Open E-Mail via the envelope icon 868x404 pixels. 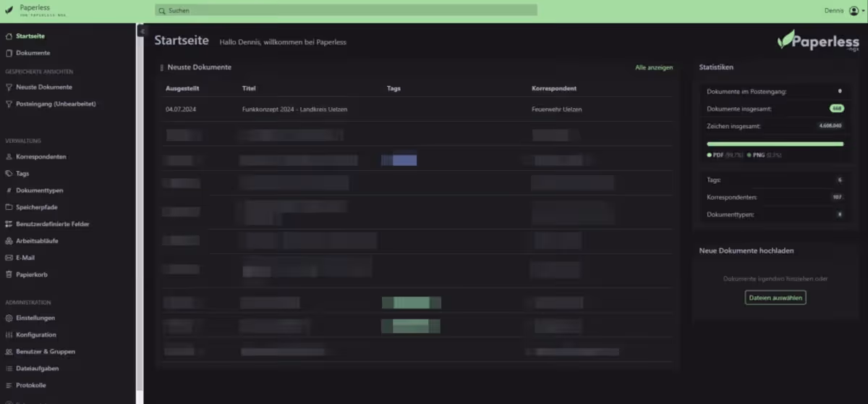(x=9, y=258)
